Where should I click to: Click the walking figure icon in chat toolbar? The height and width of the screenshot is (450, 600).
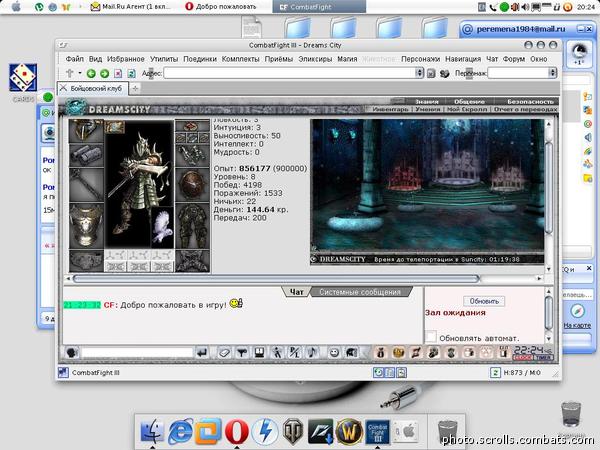[277, 352]
